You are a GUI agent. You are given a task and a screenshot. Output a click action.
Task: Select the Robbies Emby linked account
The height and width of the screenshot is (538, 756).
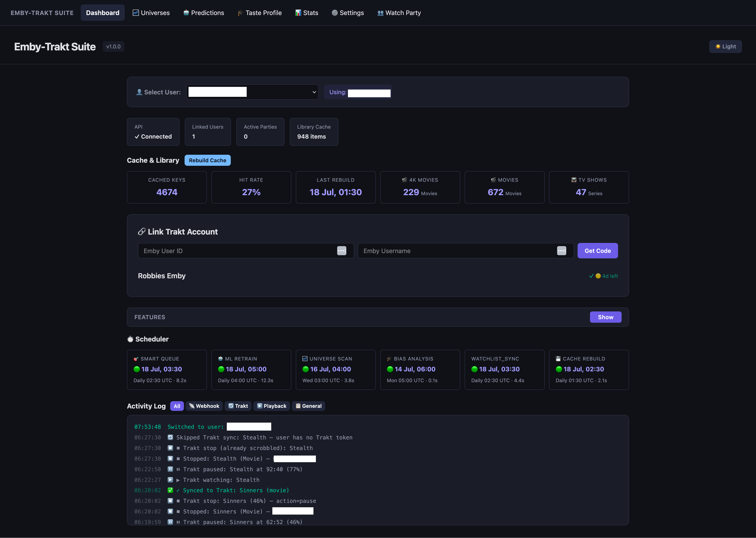coord(162,276)
